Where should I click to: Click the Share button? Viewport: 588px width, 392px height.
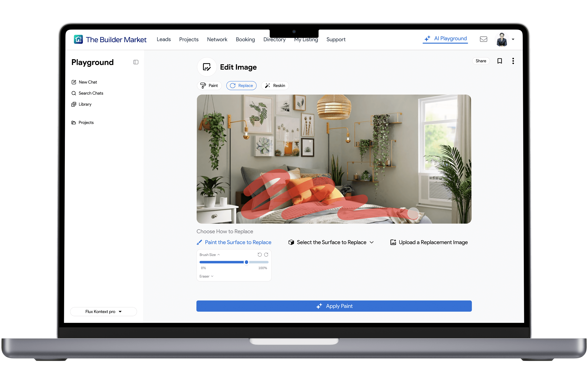click(x=481, y=61)
